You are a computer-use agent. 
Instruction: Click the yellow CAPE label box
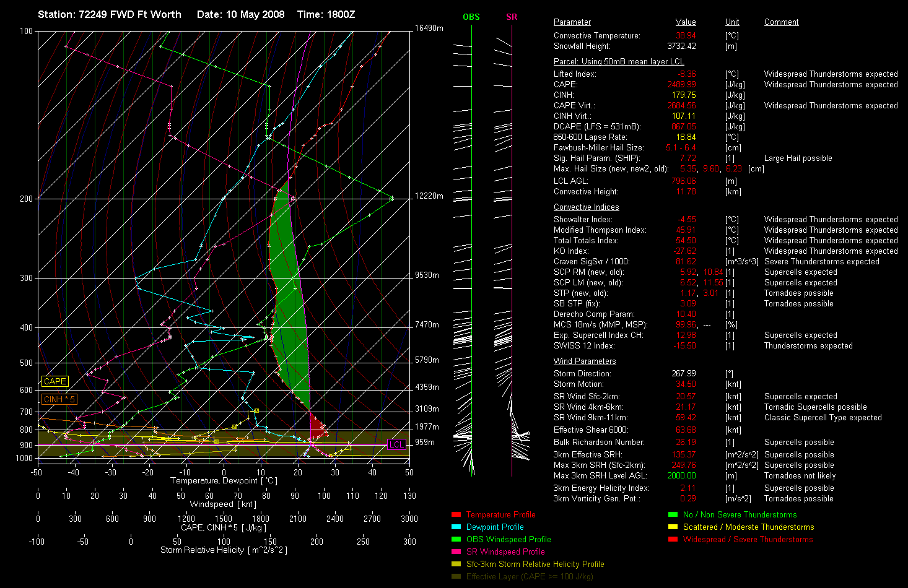click(x=55, y=381)
